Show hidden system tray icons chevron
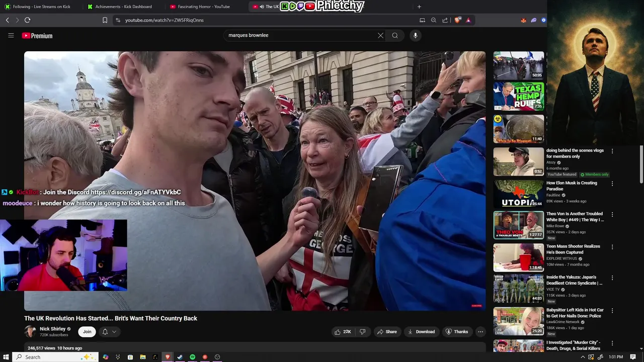644x362 pixels. pos(583,357)
